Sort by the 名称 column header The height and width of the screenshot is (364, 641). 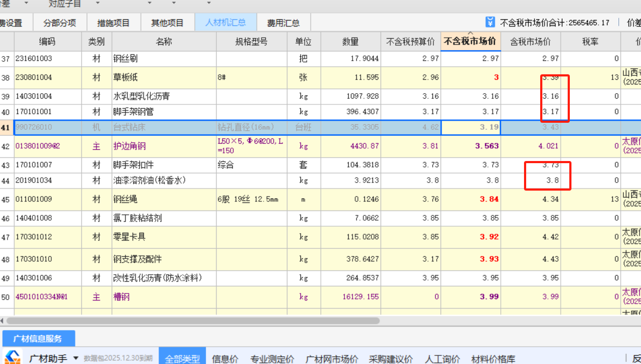click(x=164, y=41)
